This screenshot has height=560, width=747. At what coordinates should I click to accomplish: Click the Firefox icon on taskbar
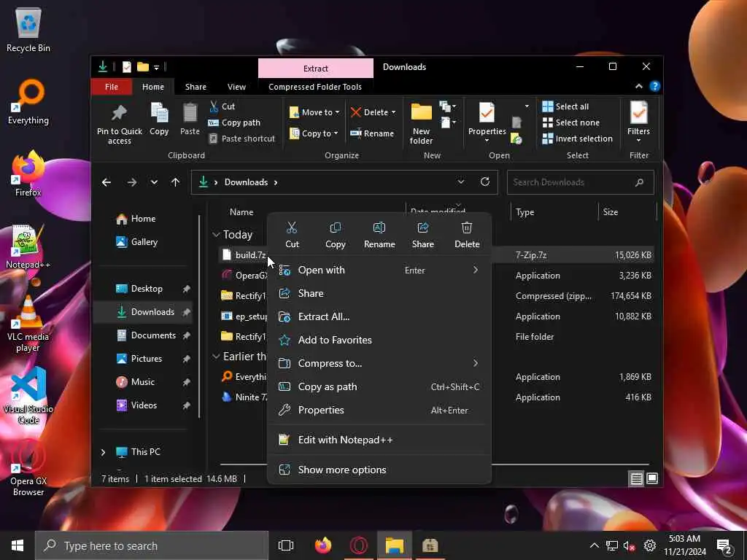(x=323, y=545)
